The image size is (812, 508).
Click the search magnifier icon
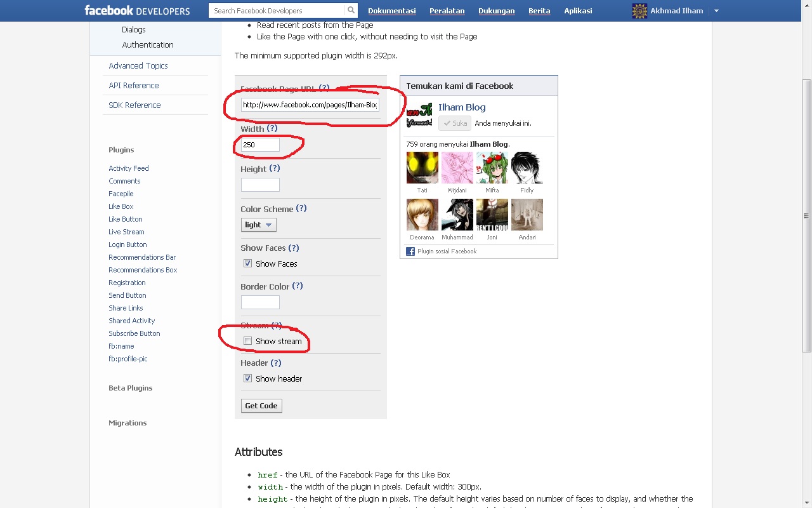(351, 10)
